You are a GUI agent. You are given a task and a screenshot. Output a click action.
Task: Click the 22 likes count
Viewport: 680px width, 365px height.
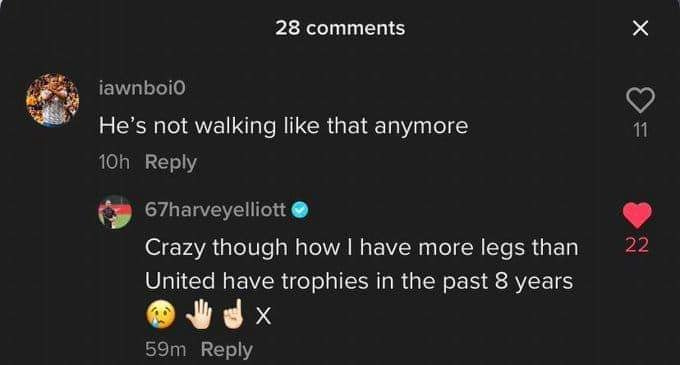(637, 245)
